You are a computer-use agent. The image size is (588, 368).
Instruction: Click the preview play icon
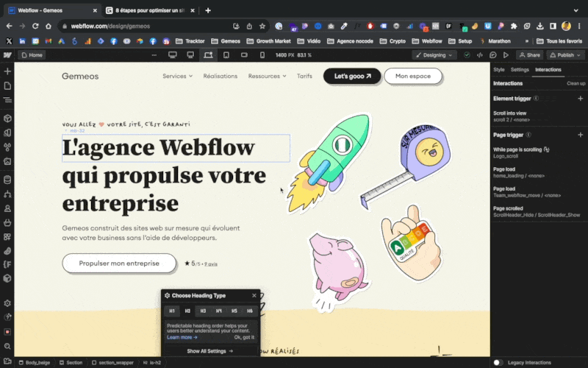[x=506, y=54]
